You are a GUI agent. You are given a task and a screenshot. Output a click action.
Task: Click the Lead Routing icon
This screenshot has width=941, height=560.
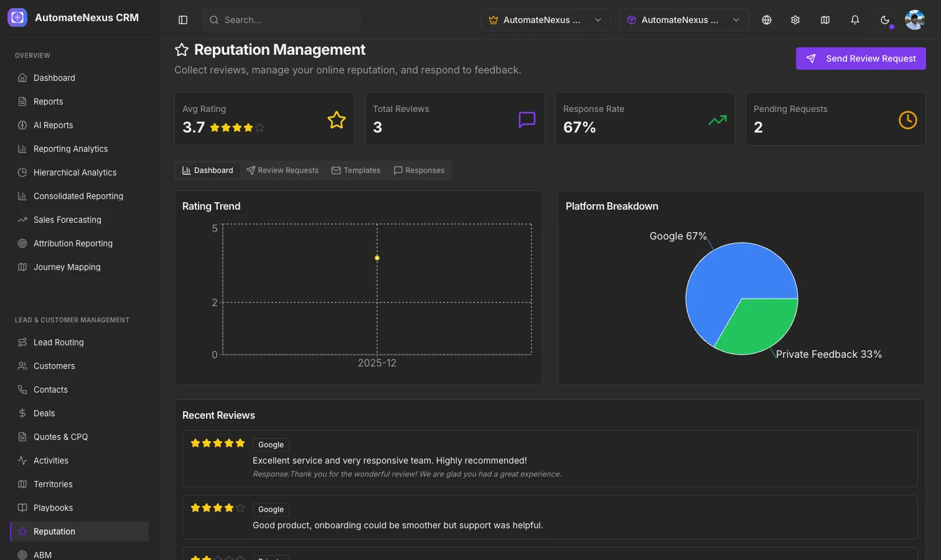[22, 342]
